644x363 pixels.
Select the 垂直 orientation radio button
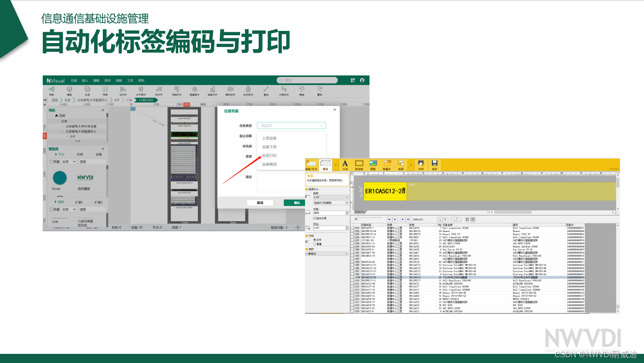315,244
